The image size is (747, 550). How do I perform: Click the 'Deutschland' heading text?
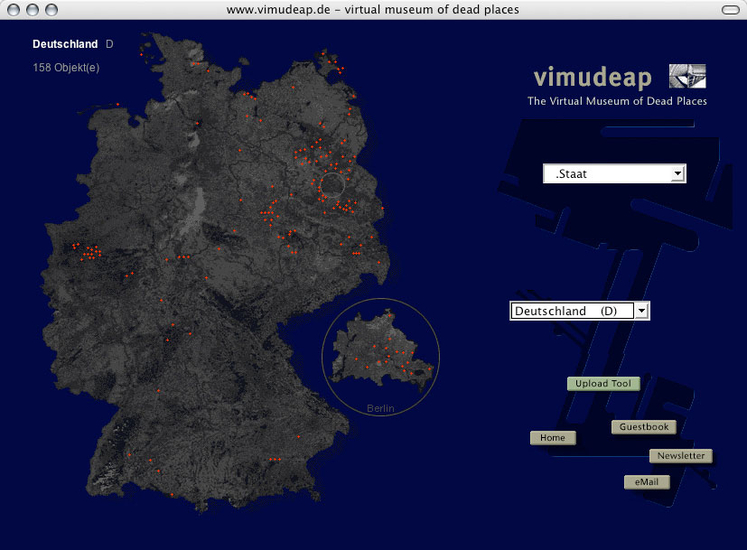(65, 44)
